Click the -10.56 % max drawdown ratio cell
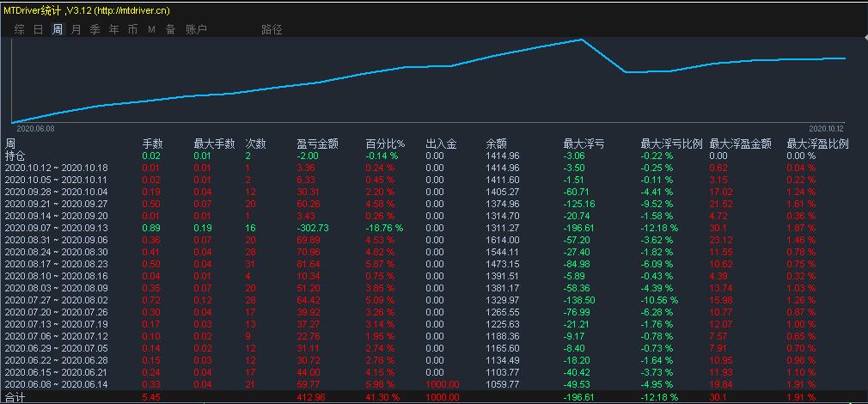Viewport: 868px width, 404px height. [659, 301]
